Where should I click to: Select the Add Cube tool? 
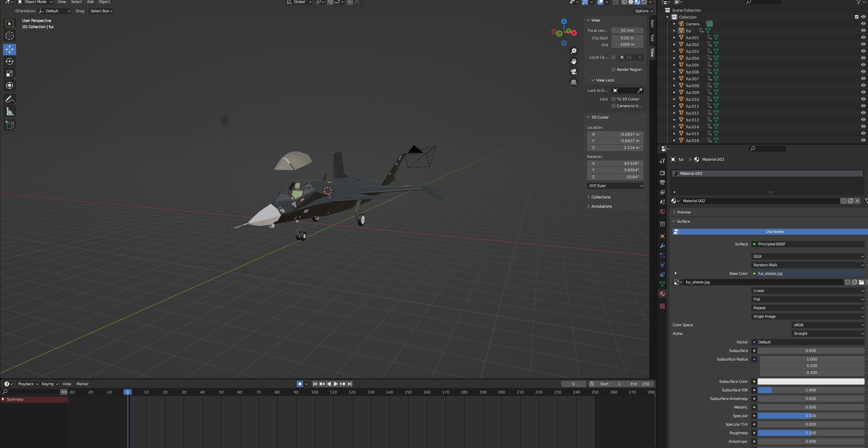(x=10, y=125)
